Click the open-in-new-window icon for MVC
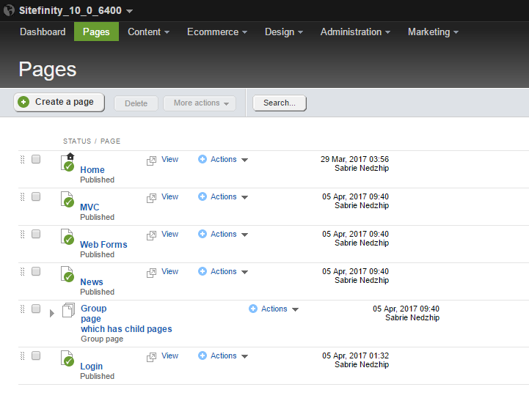This screenshot has height=420, width=529. pos(151,198)
